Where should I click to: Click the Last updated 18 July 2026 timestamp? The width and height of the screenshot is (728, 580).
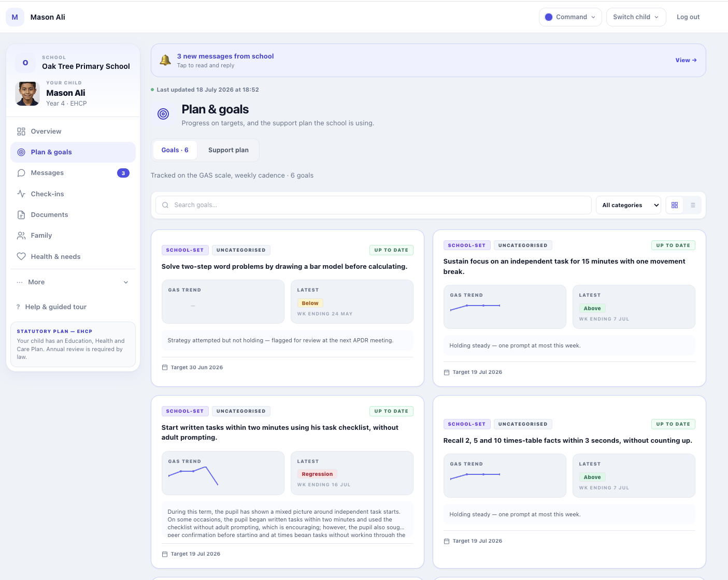pyautogui.click(x=208, y=90)
